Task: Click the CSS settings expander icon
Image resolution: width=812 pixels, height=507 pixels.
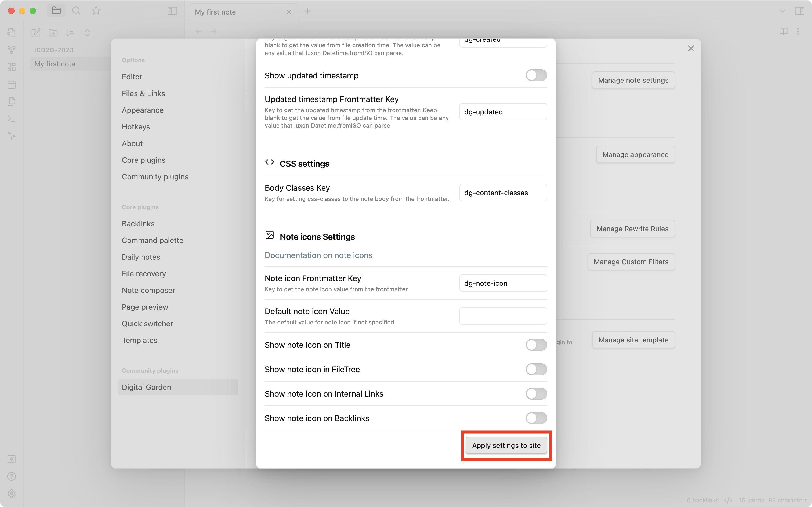Action: pos(269,162)
